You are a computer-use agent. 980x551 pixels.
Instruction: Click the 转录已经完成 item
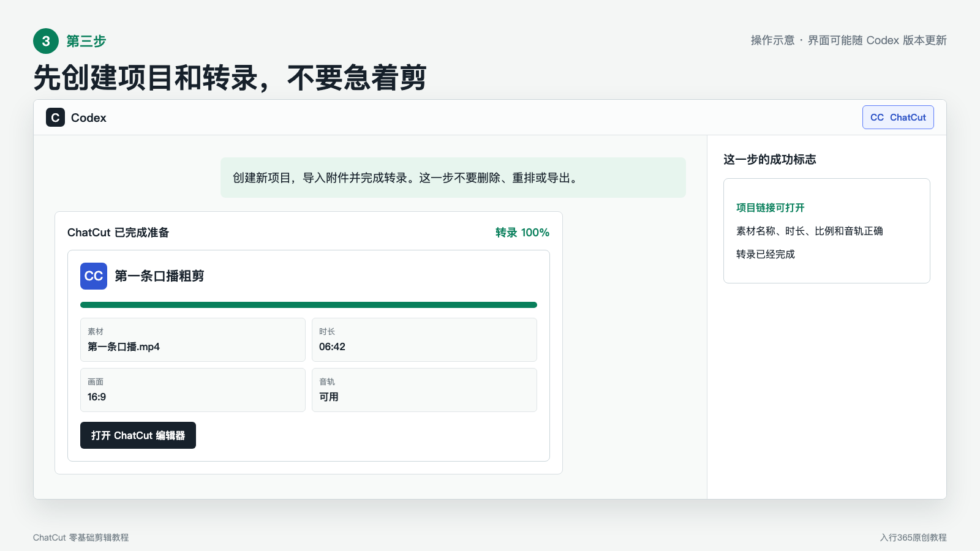(766, 254)
